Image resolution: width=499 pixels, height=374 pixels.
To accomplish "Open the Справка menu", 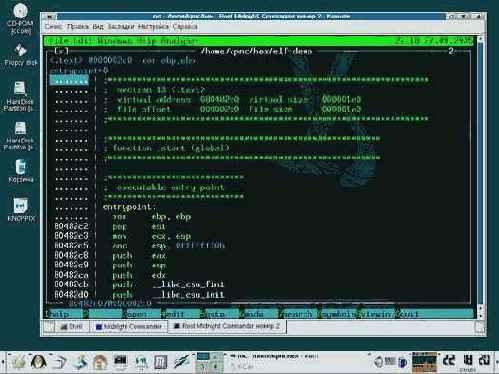I will pos(185,27).
